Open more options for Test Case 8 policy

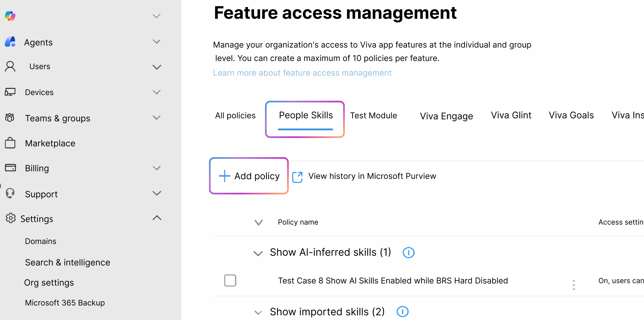point(574,285)
